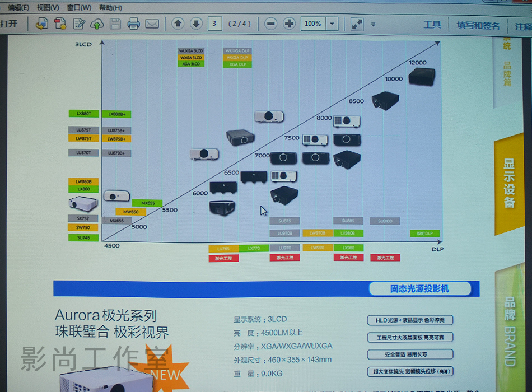532x392 pixels.
Task: Click the SW750 orange label
Action: [x=83, y=227]
